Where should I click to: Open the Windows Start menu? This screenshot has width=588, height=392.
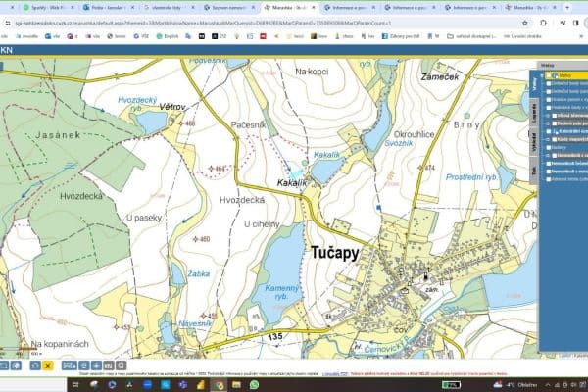74,385
